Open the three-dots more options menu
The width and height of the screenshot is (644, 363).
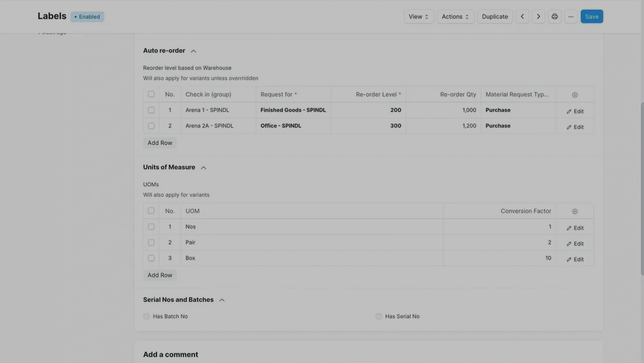571,16
